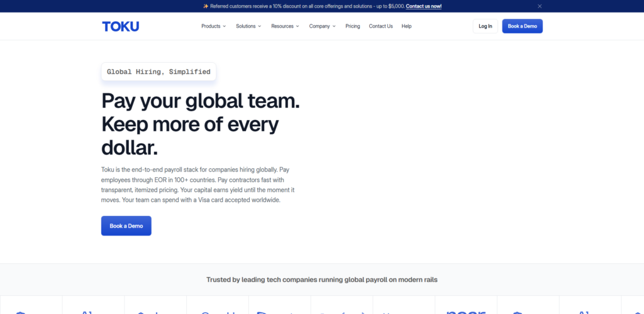Click the 'Pay your global team' headline
Viewport: 644px width, 314px height.
201,124
